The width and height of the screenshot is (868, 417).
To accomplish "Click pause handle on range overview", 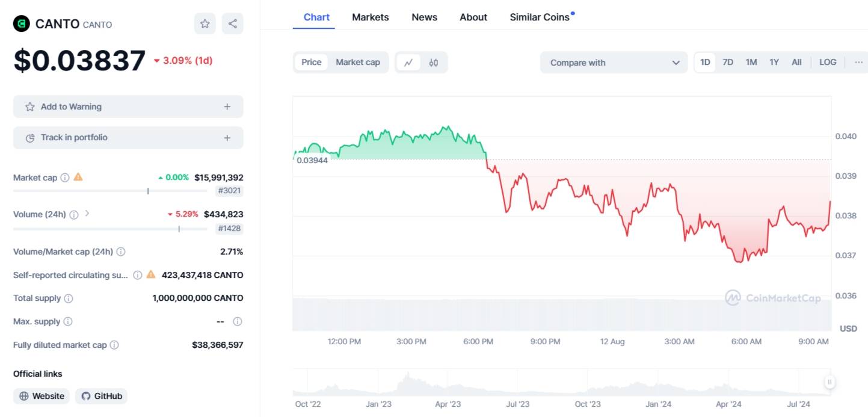I will 830,381.
